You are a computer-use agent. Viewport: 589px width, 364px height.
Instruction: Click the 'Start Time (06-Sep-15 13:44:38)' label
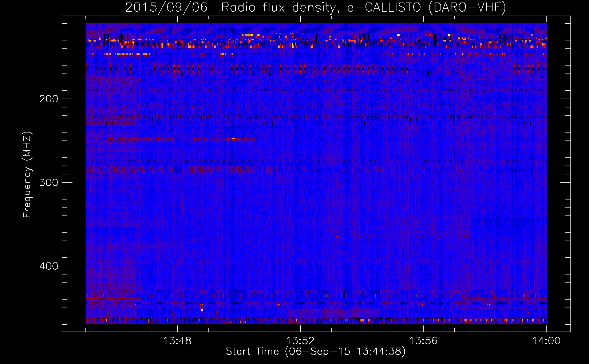316,352
